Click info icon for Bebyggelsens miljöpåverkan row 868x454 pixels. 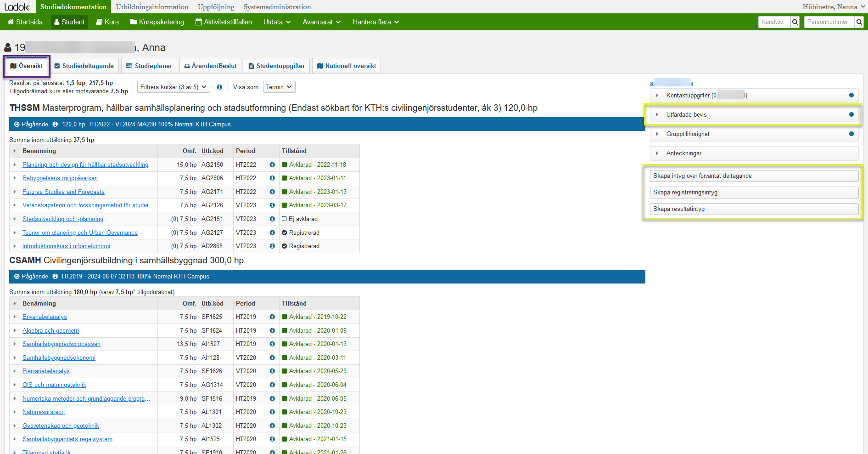point(272,178)
